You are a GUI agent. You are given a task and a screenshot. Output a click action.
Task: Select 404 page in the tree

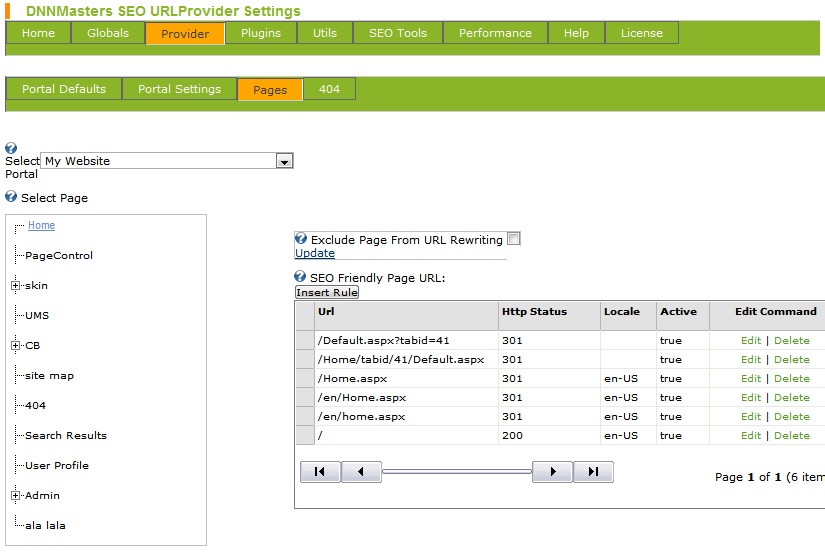coord(35,406)
